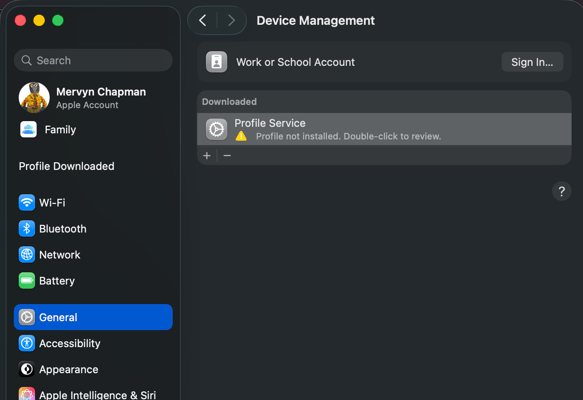
Task: Open Apple Intelligence & Siri icon
Action: (x=27, y=394)
